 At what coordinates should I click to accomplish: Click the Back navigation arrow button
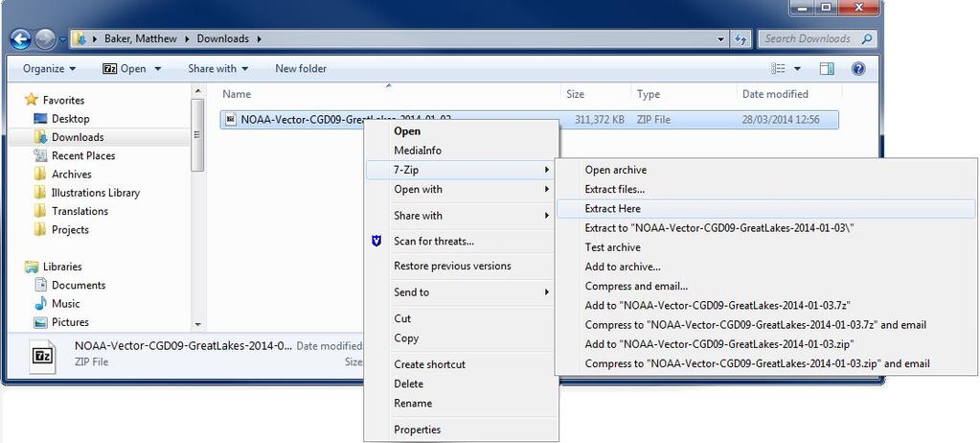21,39
